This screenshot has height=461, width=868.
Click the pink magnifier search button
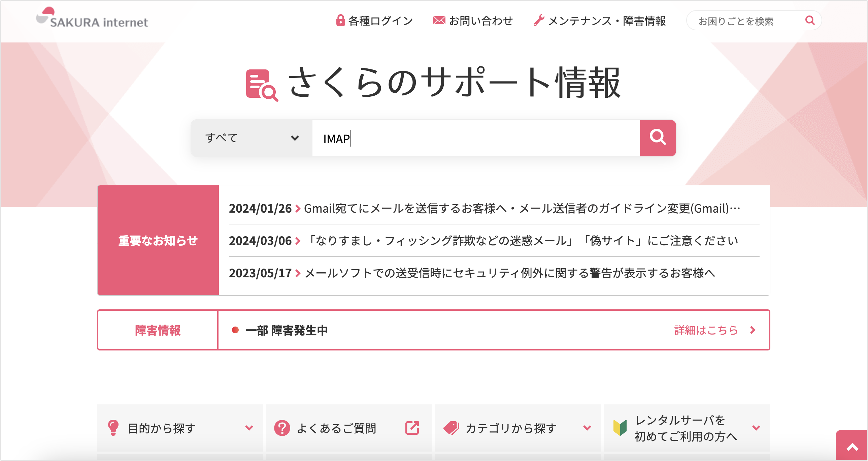(x=658, y=138)
